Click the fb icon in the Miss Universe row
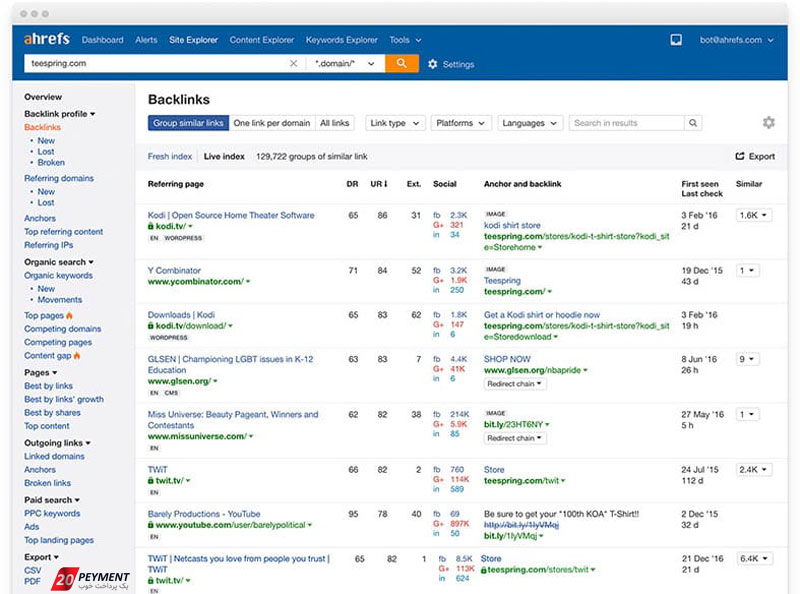This screenshot has height=594, width=800. [437, 414]
